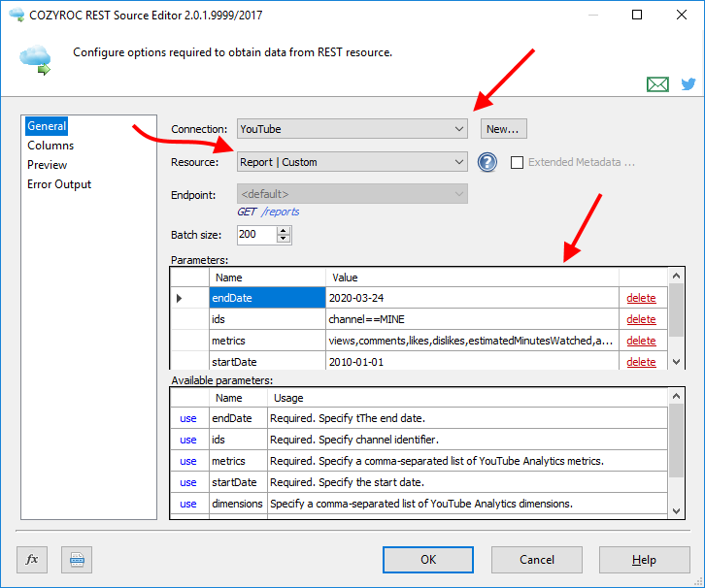Toggle the Extended Metadata checkbox
The image size is (705, 588).
click(517, 162)
